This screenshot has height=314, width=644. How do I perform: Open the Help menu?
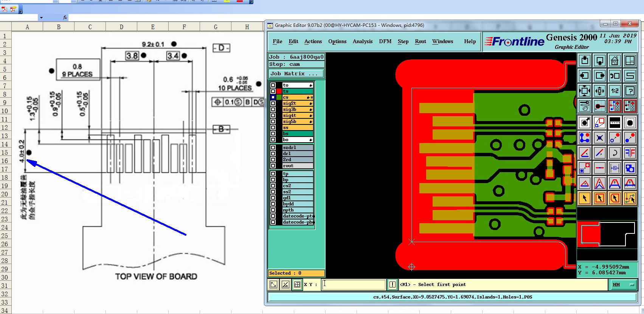pyautogui.click(x=470, y=41)
